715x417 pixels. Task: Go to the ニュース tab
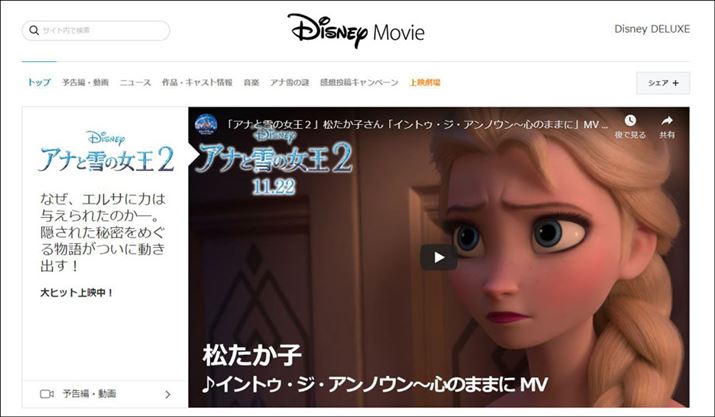click(x=135, y=83)
